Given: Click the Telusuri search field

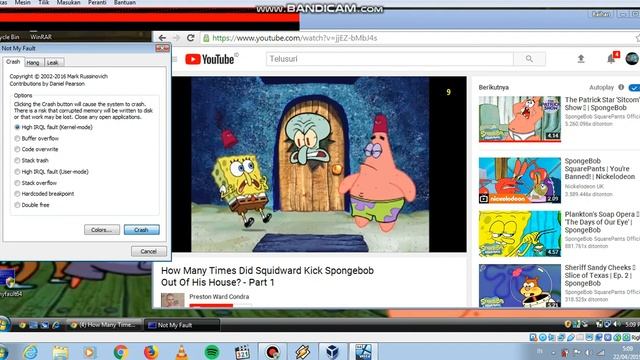Looking at the screenshot, I should tap(390, 59).
